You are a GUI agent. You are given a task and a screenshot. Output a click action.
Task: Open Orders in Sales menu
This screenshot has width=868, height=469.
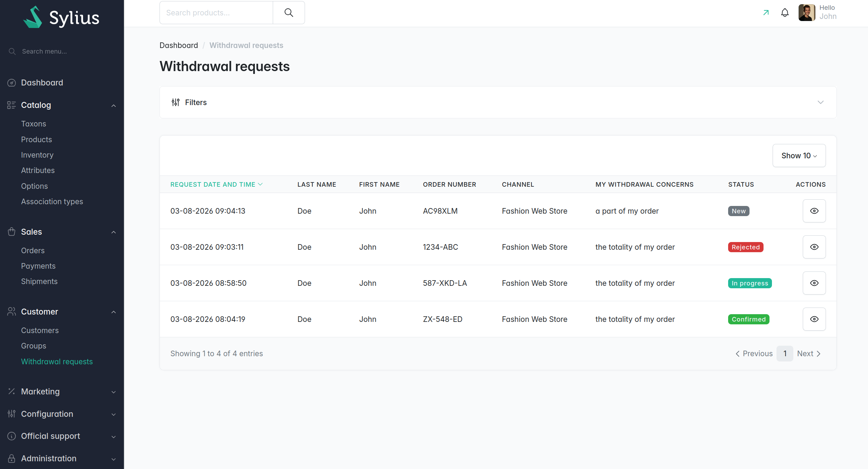(33, 250)
